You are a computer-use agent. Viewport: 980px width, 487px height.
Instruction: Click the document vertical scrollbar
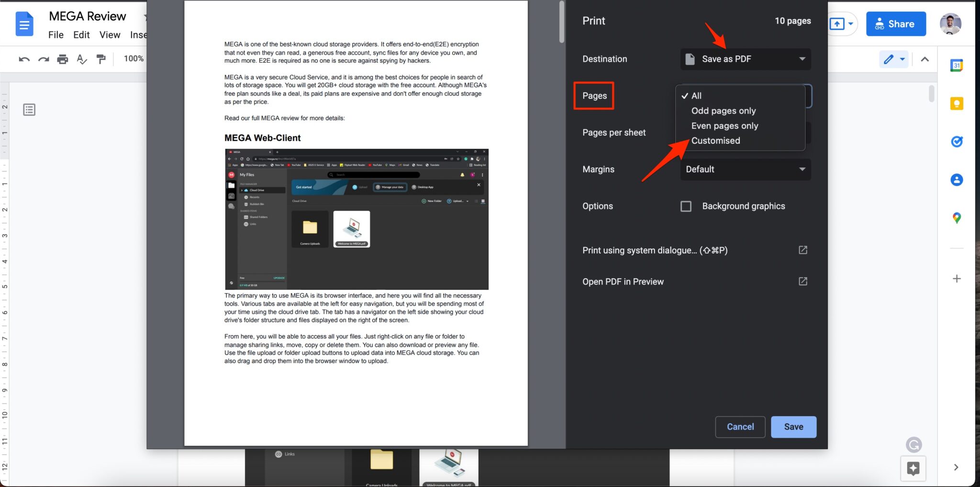point(931,94)
